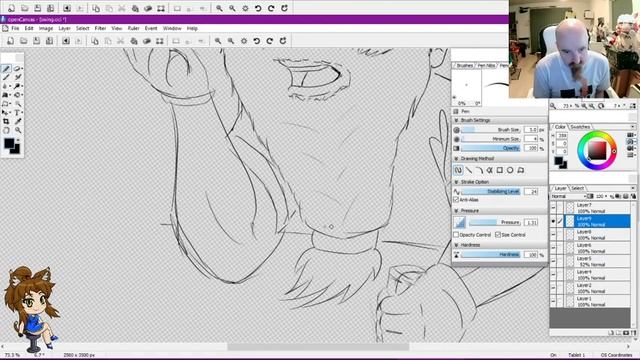Image resolution: width=640 pixels, height=360 pixels.
Task: Uncheck the Anti-Alias checkbox
Action: point(456,200)
